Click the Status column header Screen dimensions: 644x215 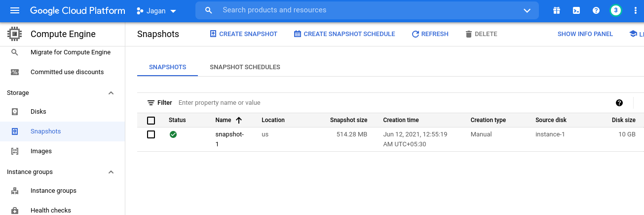click(177, 120)
